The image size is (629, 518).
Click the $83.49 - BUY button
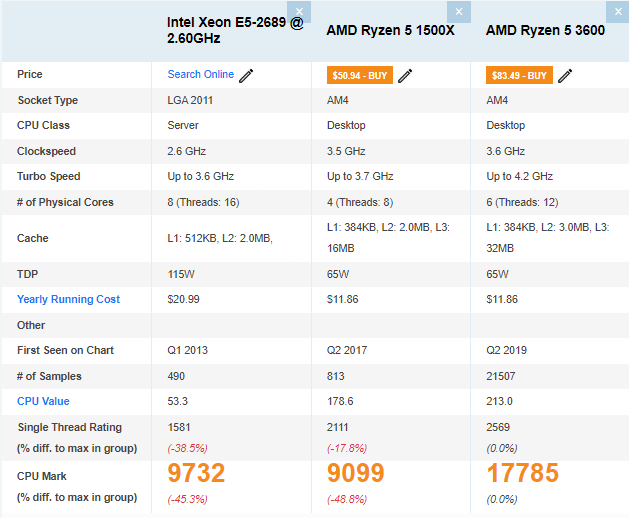point(519,75)
